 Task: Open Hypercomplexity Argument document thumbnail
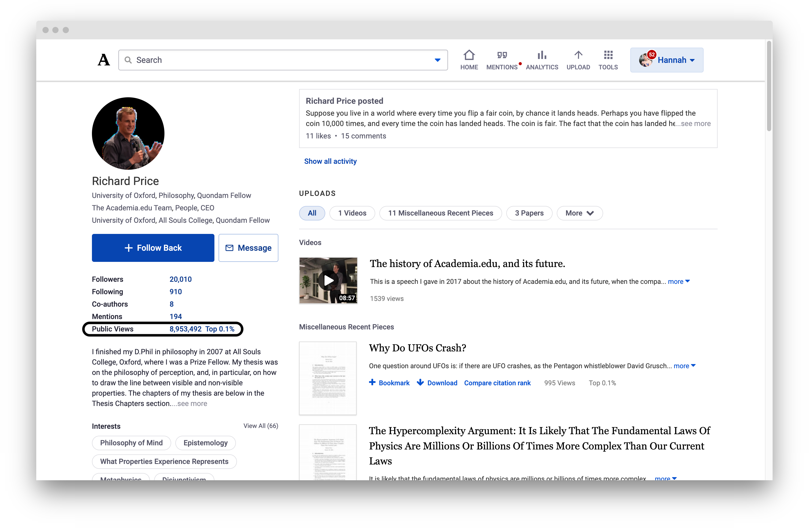(x=328, y=453)
